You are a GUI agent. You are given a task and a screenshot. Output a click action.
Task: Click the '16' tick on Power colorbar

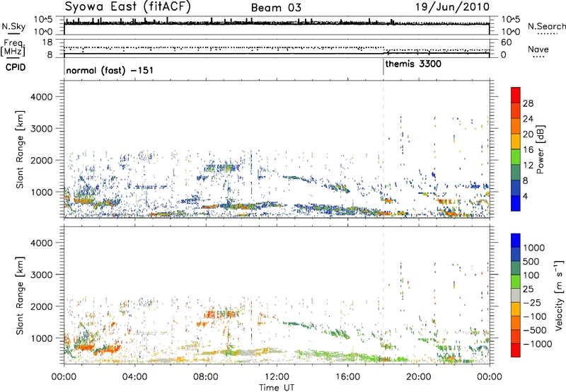click(x=528, y=150)
